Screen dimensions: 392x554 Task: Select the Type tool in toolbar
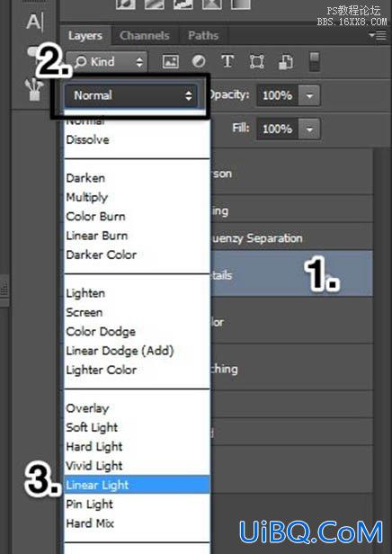[x=34, y=22]
